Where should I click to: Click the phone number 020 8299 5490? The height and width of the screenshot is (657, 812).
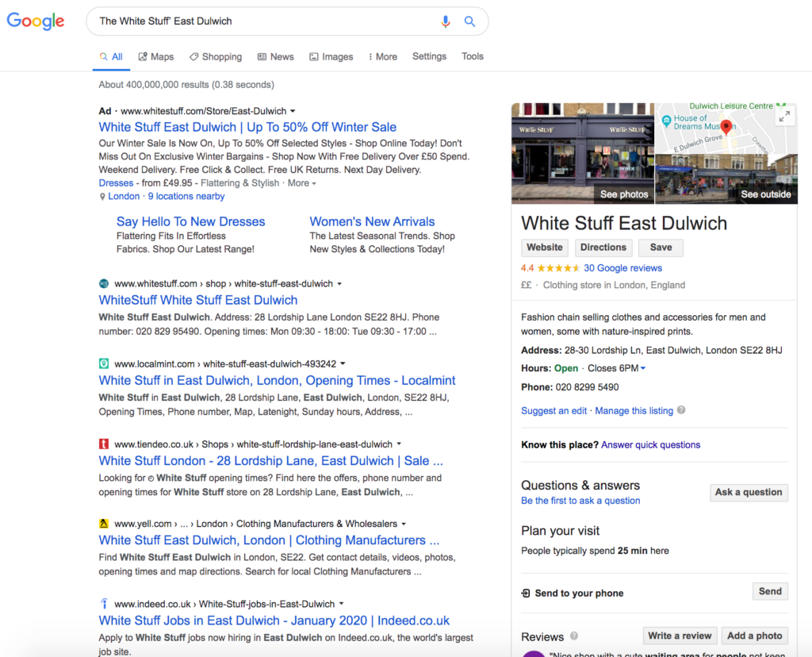coord(587,387)
